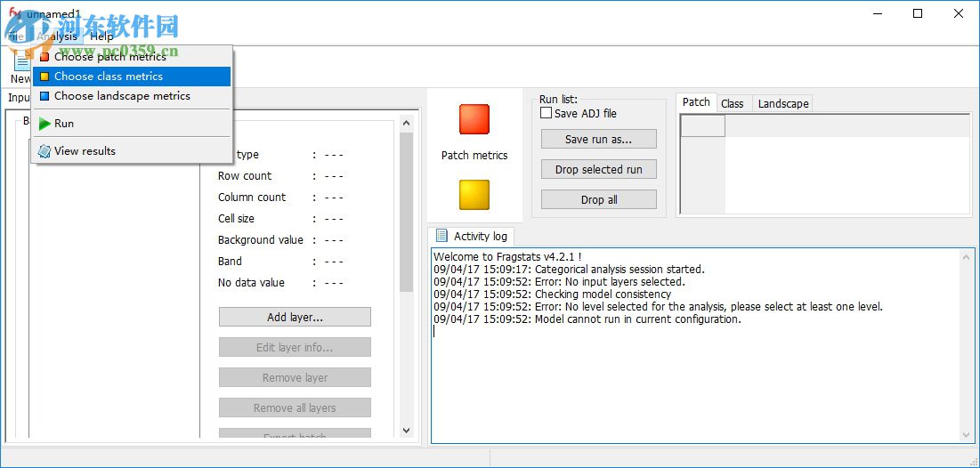Click the Cell size label
Screen dimensions: 980x468
[236, 219]
